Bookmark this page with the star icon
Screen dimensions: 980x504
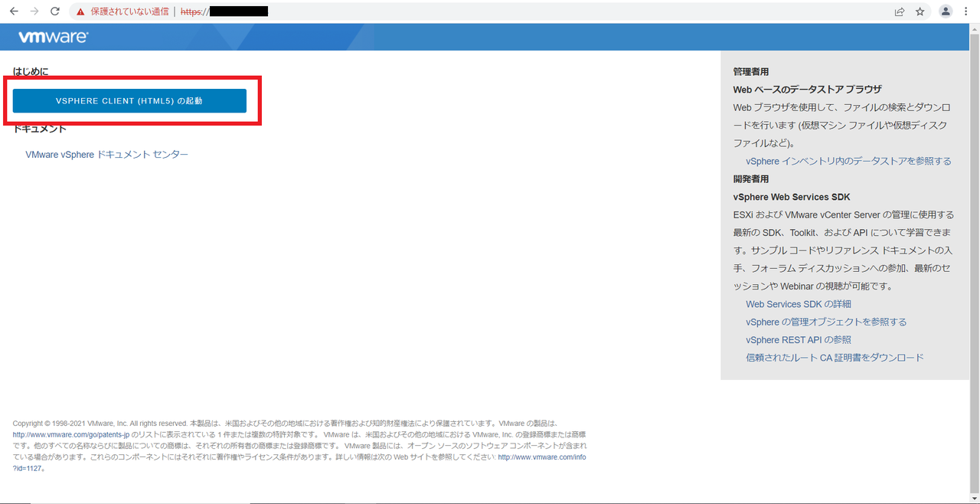[x=919, y=11]
